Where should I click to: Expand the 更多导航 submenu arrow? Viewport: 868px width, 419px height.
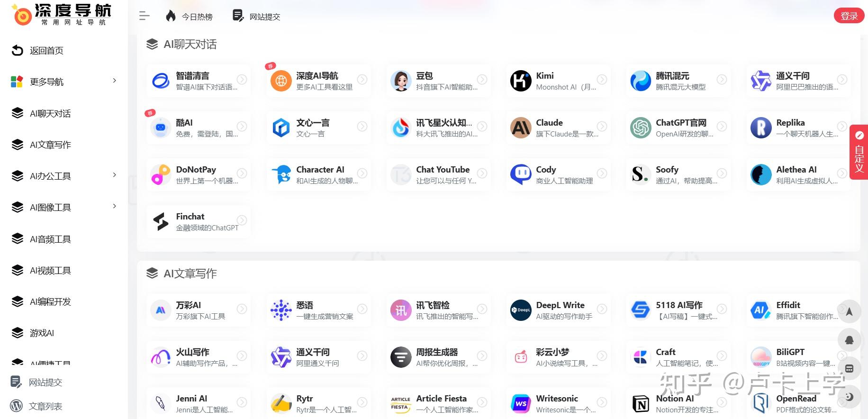[114, 81]
